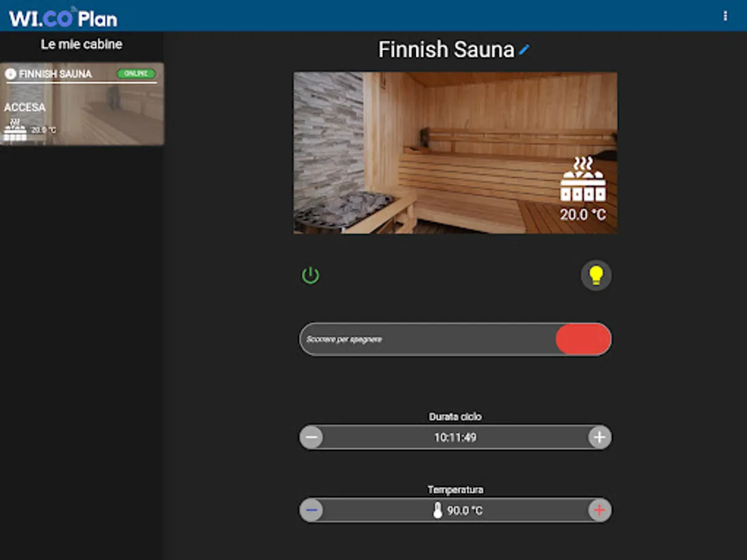The image size is (747, 560).
Task: Click the main sauna photo
Action: click(x=456, y=153)
